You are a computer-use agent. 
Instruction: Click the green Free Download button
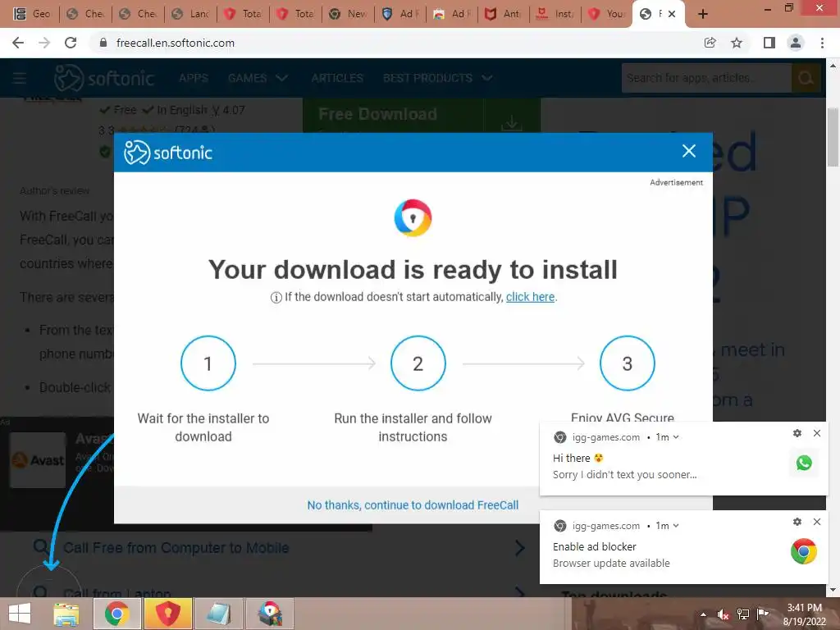[x=394, y=115]
